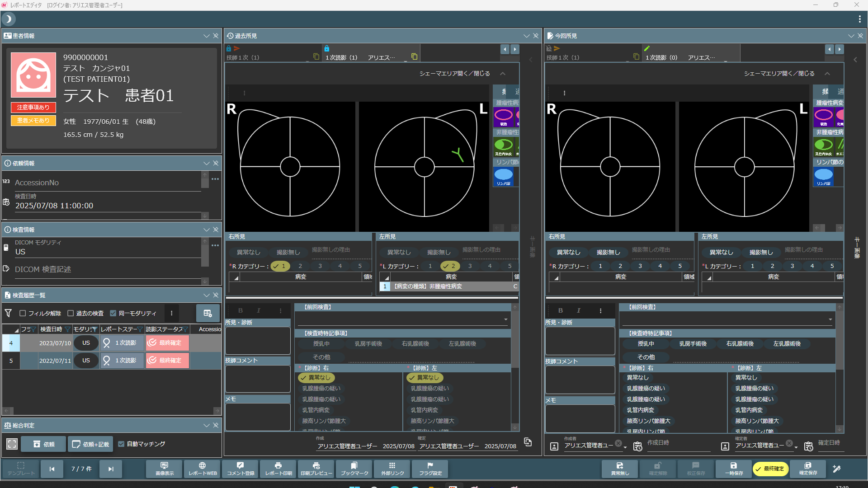The width and height of the screenshot is (868, 488).
Task: Open フラグ設定 flag settings
Action: point(430,469)
